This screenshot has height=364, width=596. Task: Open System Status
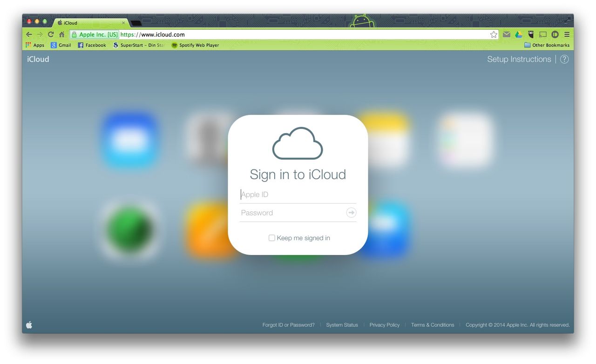click(342, 325)
